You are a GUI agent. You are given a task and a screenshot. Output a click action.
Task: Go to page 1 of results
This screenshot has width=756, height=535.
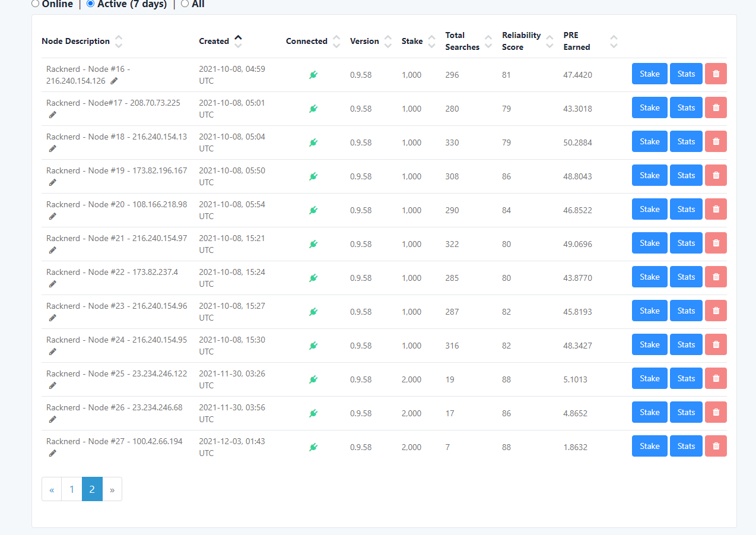click(x=72, y=489)
